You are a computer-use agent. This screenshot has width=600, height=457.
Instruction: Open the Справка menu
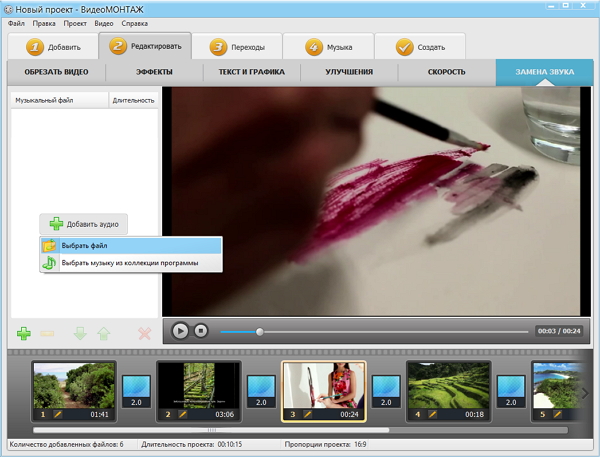(x=135, y=23)
